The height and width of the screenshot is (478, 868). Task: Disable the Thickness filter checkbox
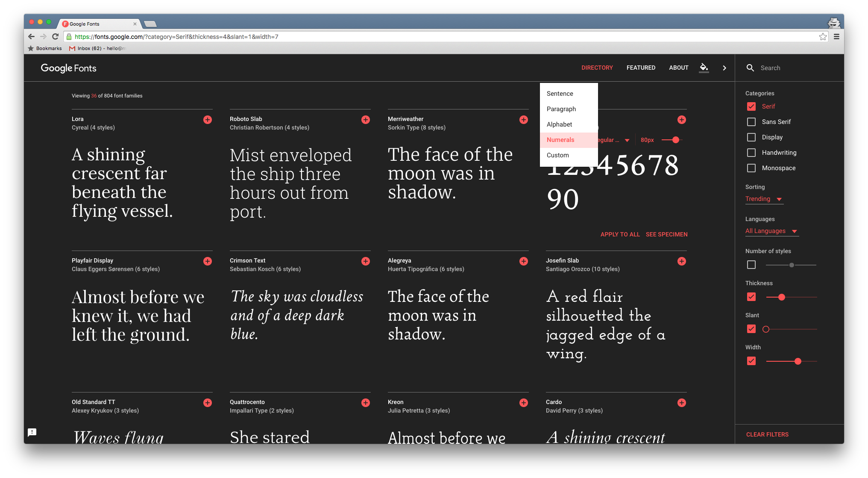pos(751,297)
